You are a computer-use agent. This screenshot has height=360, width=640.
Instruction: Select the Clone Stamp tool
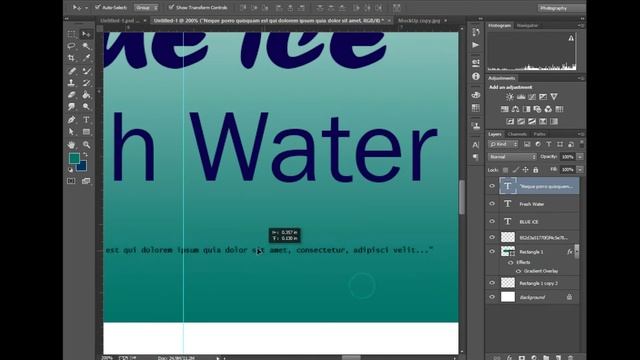[x=71, y=83]
